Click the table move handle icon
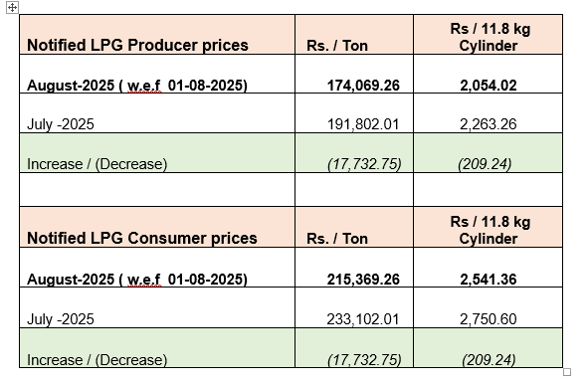Image resolution: width=588 pixels, height=385 pixels. pyautogui.click(x=12, y=7)
